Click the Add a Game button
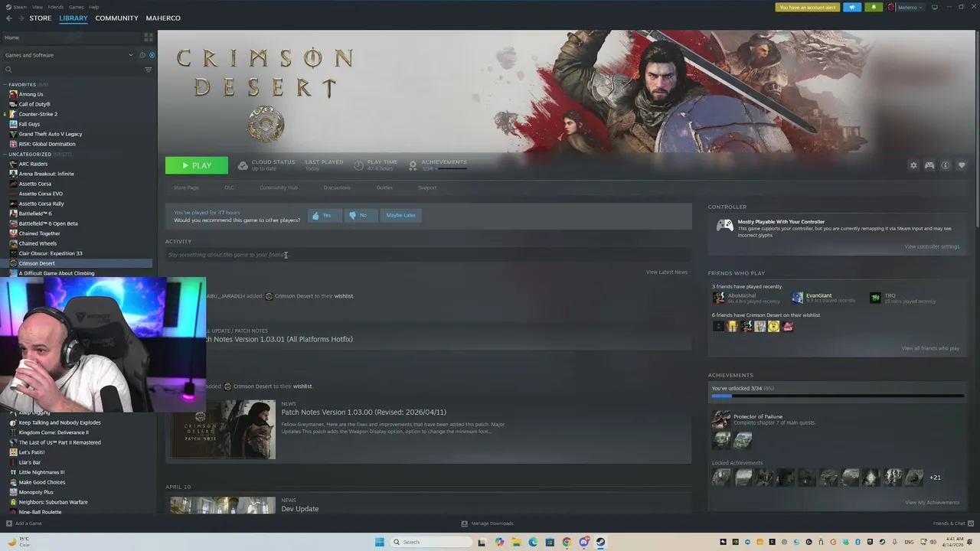Image resolution: width=980 pixels, height=551 pixels. point(24,523)
